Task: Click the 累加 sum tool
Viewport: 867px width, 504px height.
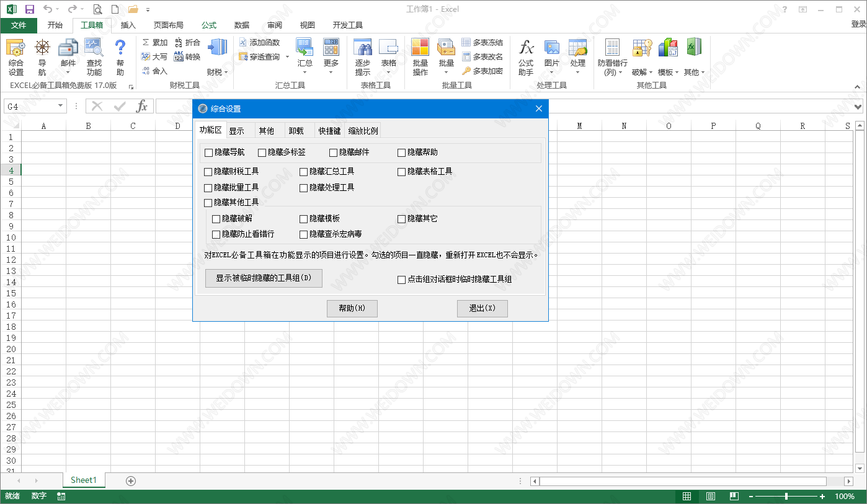Action: [155, 43]
